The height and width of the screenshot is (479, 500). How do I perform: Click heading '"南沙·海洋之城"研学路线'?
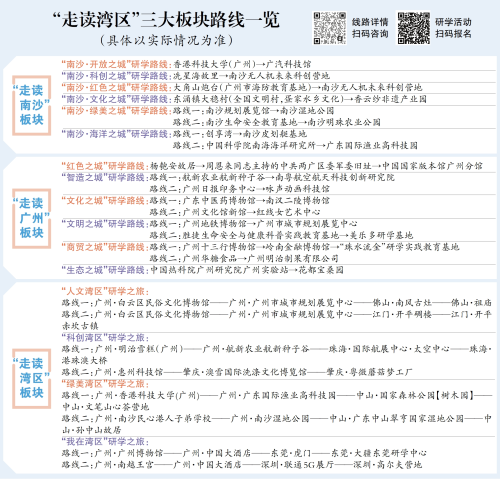(115, 134)
